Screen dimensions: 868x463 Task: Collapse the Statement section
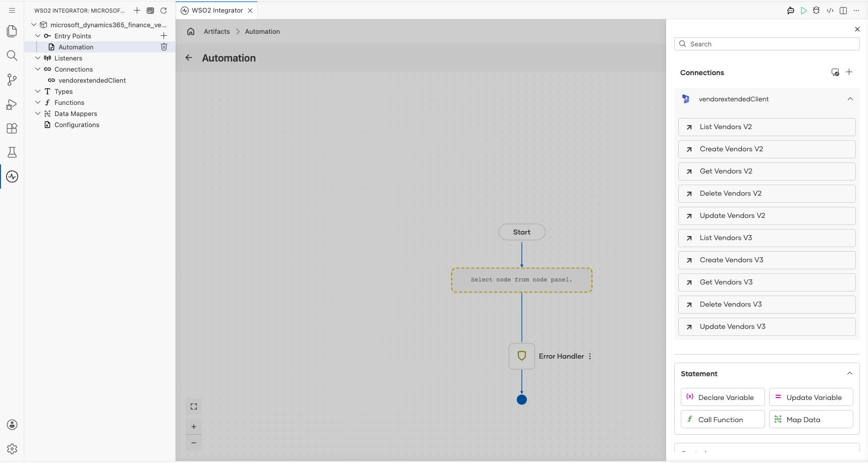point(850,373)
